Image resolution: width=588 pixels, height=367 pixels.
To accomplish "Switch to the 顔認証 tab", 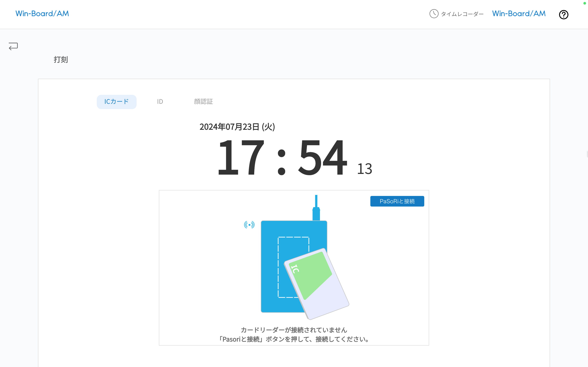I will tap(203, 102).
